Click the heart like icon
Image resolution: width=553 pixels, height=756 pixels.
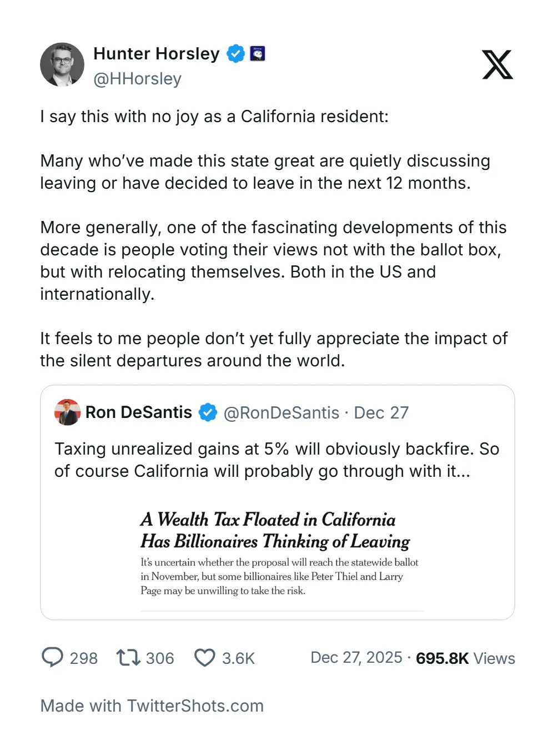[204, 658]
